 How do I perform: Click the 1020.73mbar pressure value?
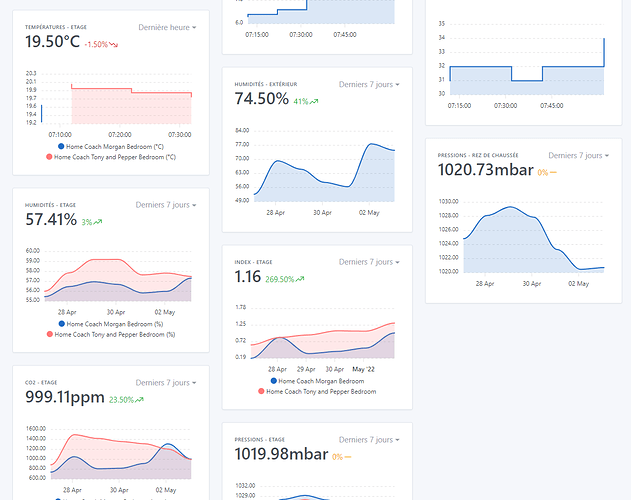[x=484, y=170]
